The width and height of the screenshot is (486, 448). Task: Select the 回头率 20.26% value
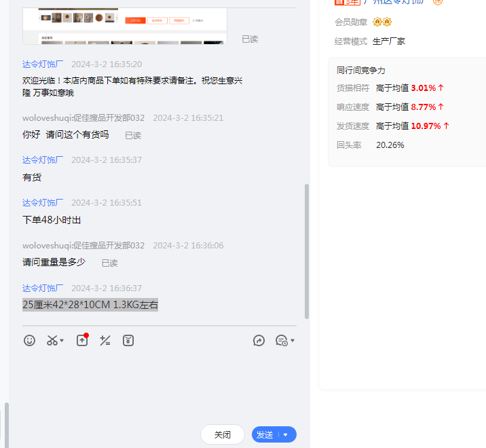pos(390,145)
